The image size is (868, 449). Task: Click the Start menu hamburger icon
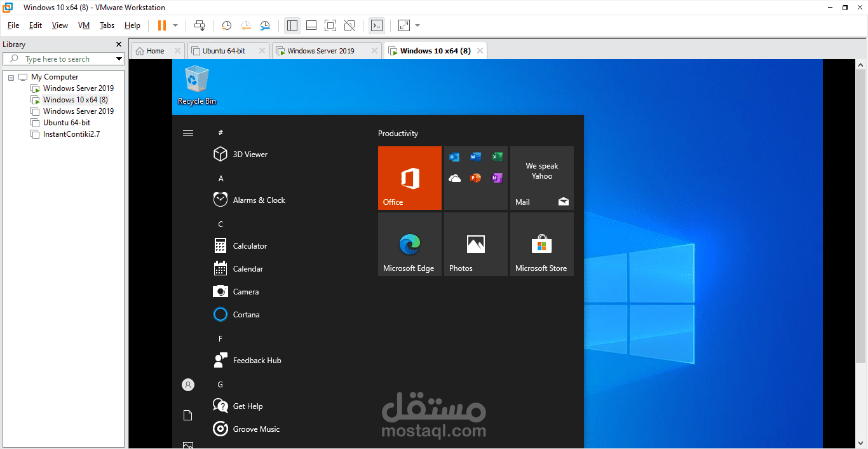click(187, 133)
